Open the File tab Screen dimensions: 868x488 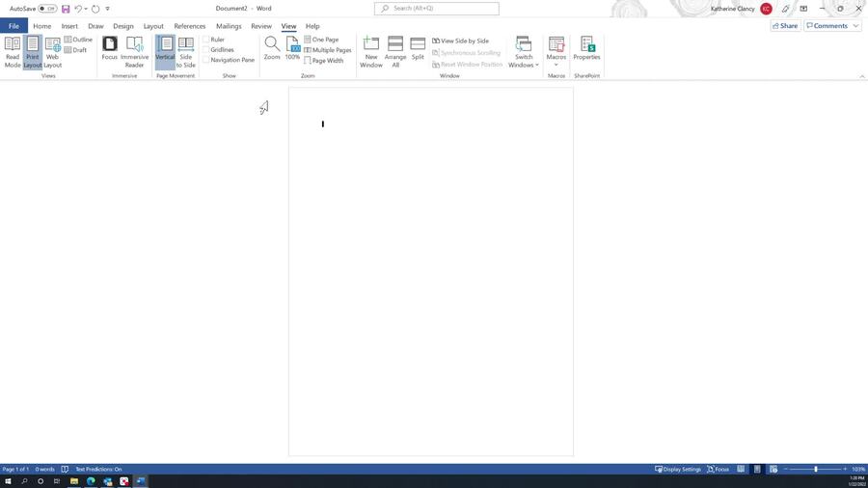(x=14, y=26)
